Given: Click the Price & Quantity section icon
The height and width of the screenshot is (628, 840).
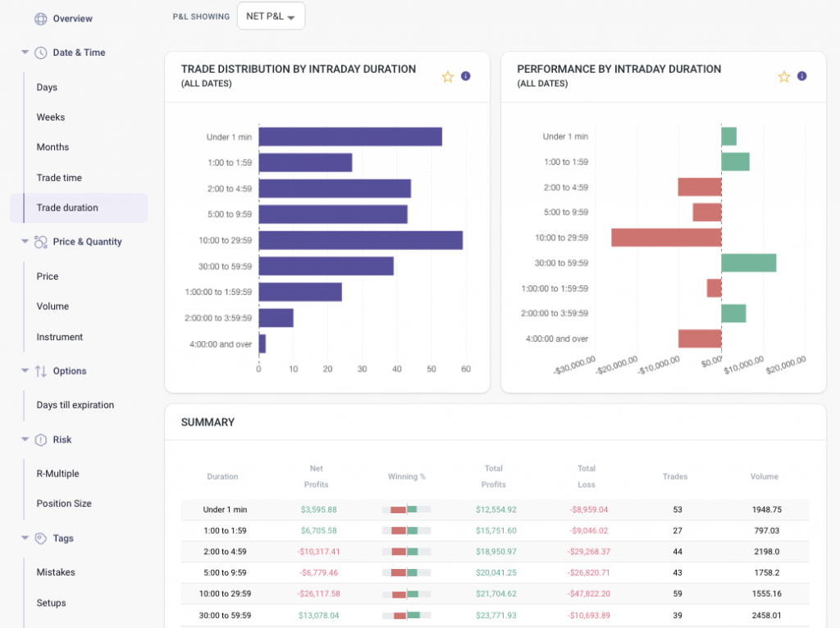Looking at the screenshot, I should (x=43, y=242).
